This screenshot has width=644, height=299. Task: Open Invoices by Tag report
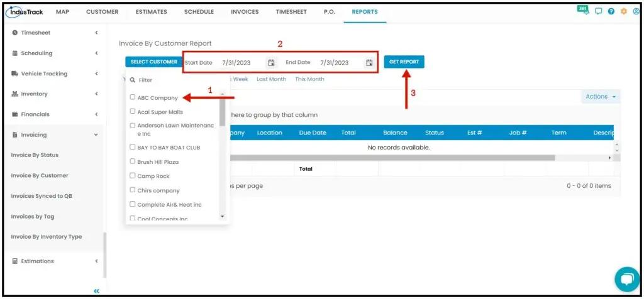click(x=33, y=217)
